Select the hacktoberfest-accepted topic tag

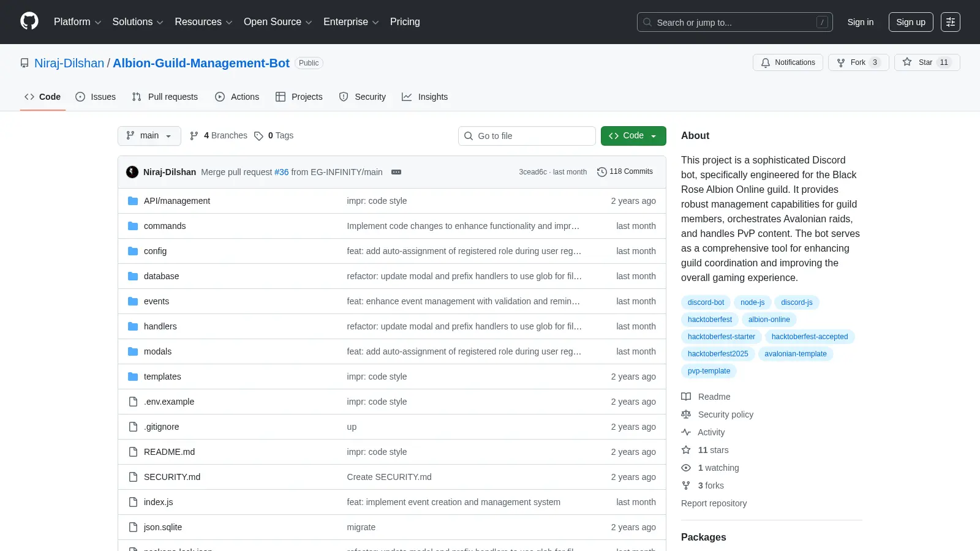(810, 337)
